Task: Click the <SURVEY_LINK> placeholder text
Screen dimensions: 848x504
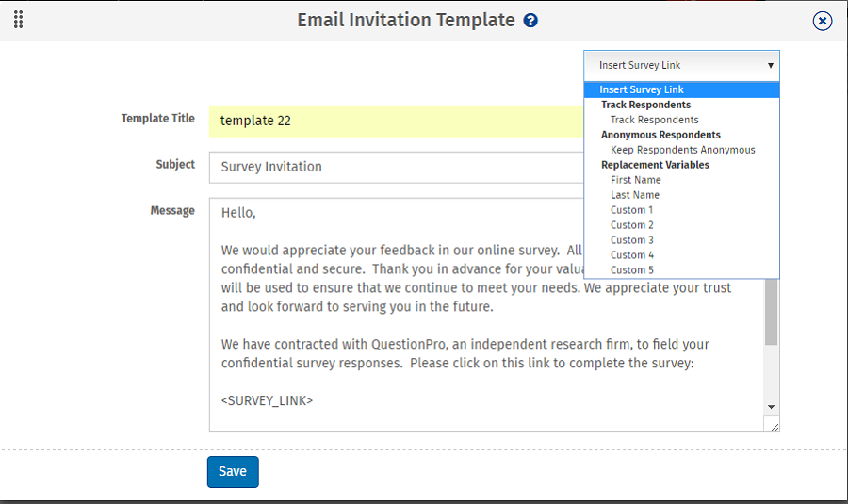Action: coord(267,400)
